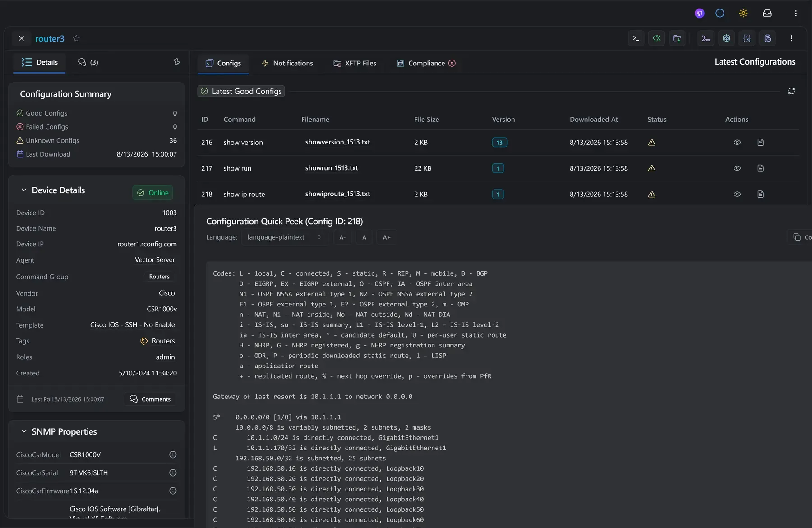Open the top-bar three-dot menu
Image resolution: width=812 pixels, height=528 pixels.
[796, 13]
